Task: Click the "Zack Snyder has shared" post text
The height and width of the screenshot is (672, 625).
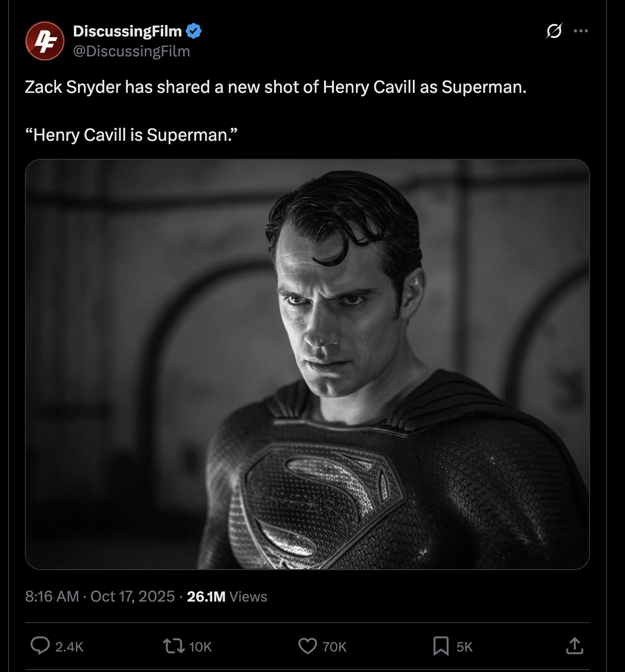Action: click(276, 87)
